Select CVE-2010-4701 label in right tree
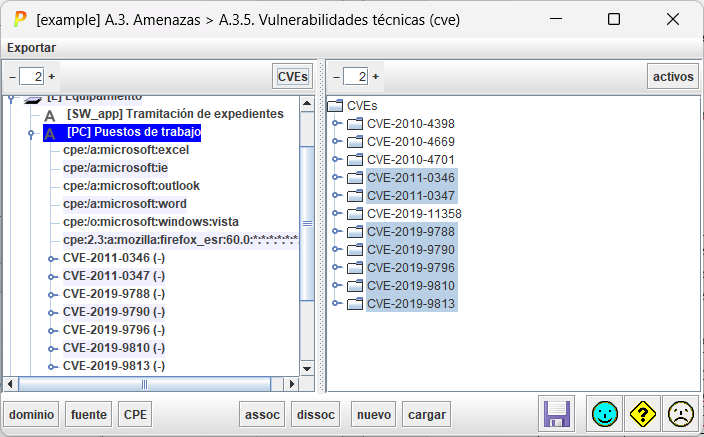 pyautogui.click(x=411, y=159)
